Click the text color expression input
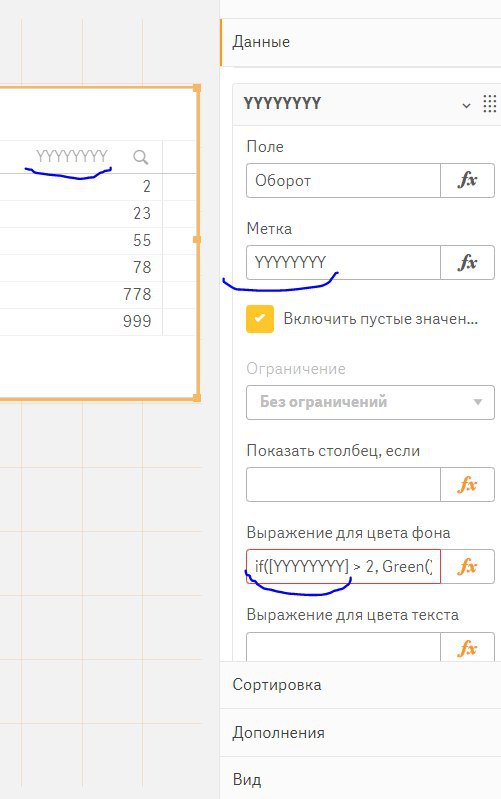Image resolution: width=501 pixels, height=799 pixels. pos(343,648)
